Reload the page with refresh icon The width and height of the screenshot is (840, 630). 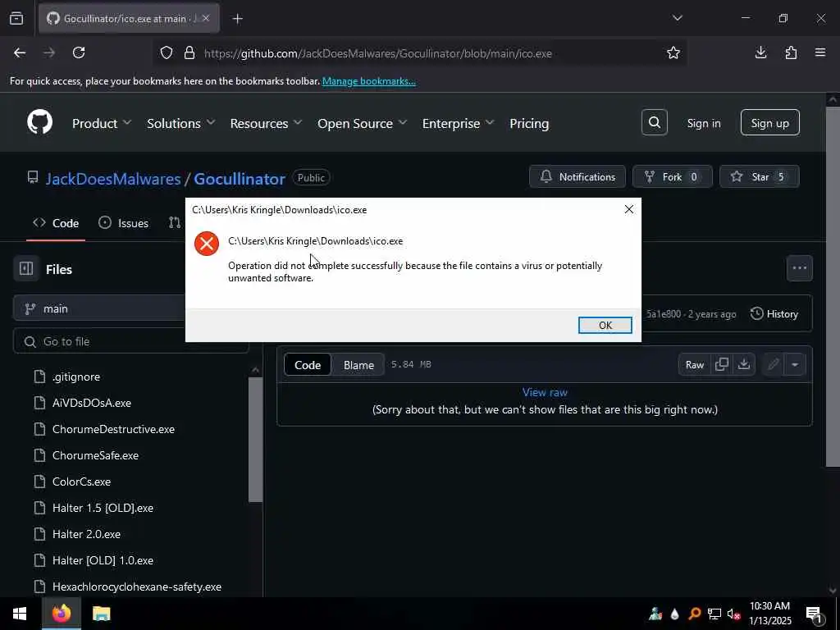click(79, 52)
